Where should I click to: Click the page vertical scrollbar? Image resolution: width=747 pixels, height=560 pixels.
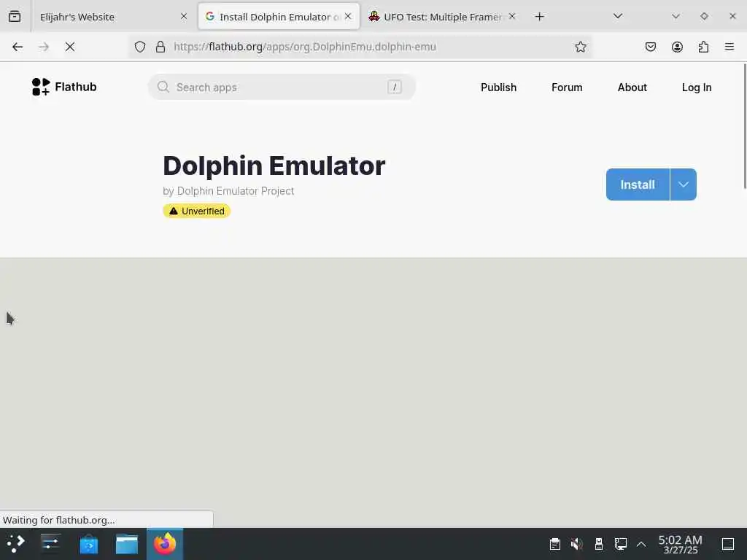pos(744,126)
